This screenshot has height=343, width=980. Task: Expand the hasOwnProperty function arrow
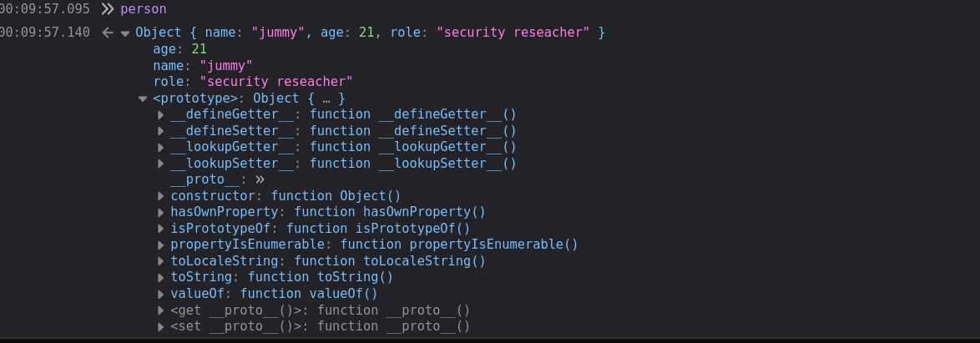click(x=160, y=213)
